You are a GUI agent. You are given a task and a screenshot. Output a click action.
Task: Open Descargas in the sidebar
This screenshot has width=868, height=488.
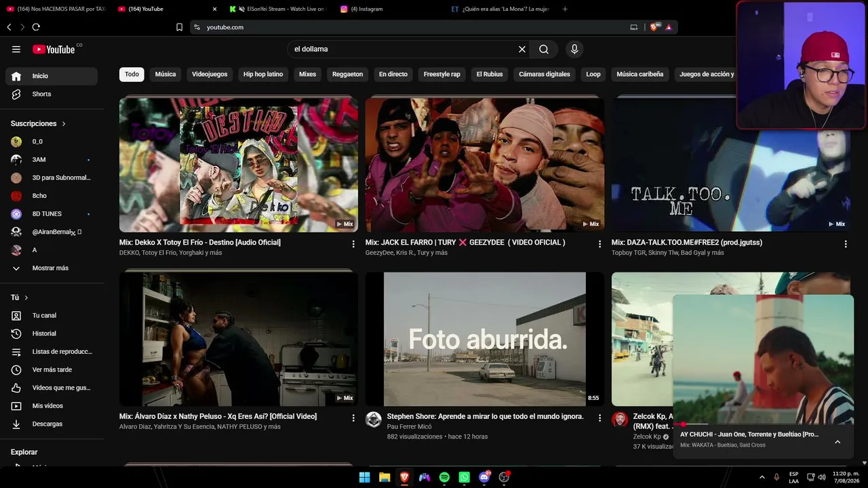pyautogui.click(x=52, y=424)
